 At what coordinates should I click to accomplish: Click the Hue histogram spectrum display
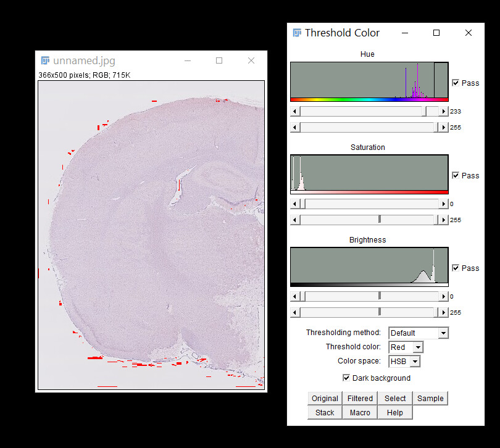(x=369, y=81)
